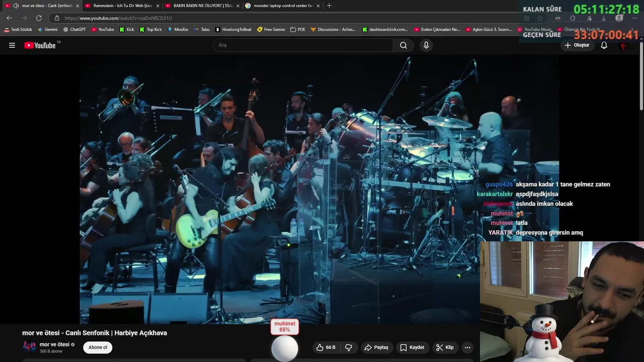
Task: Go back with browser back arrow
Action: tap(9, 18)
